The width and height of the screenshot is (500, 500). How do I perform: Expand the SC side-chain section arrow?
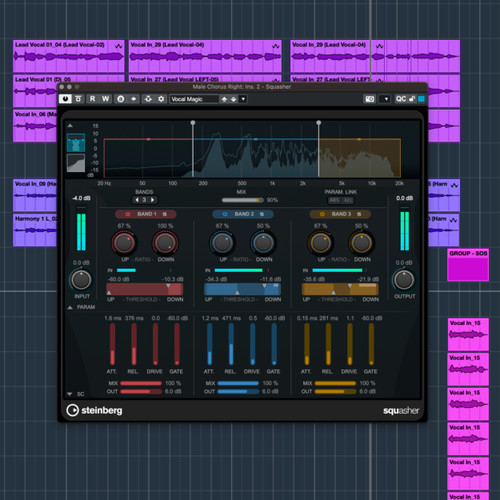(69, 394)
